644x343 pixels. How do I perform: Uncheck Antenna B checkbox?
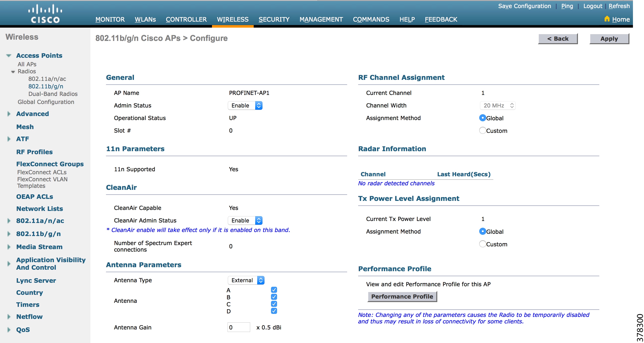[274, 297]
